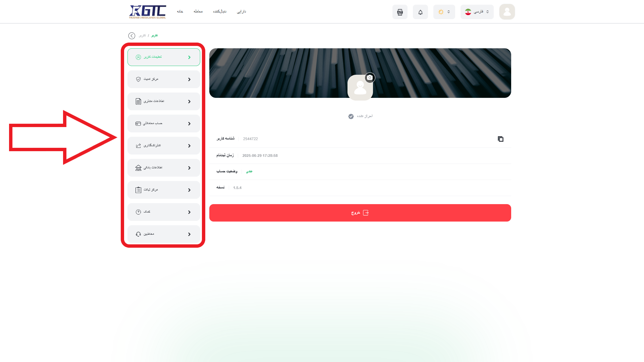This screenshot has height=362, width=644.
Task: Click the circular back arrow in breadcrumb
Action: pos(132,36)
